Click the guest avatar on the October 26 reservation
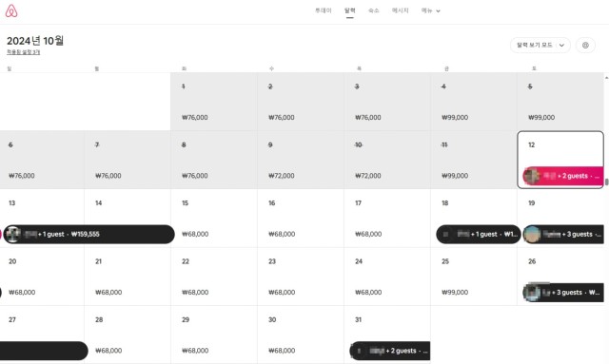Screen dimensions: 609x364 (532, 292)
